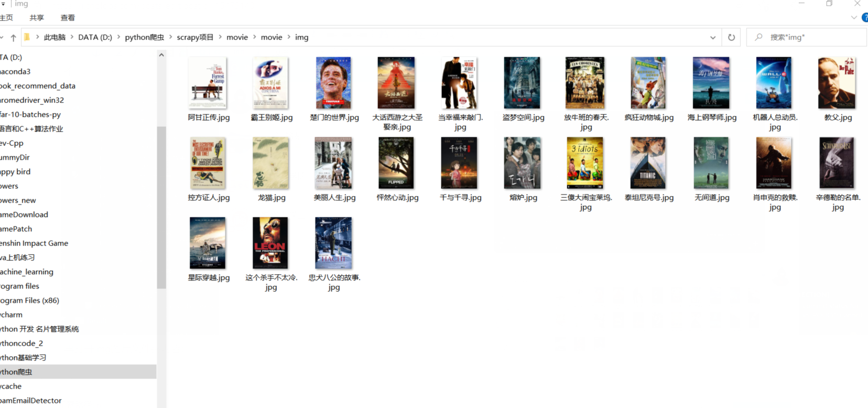Click the refresh button in address bar
This screenshot has height=408, width=868.
click(731, 37)
